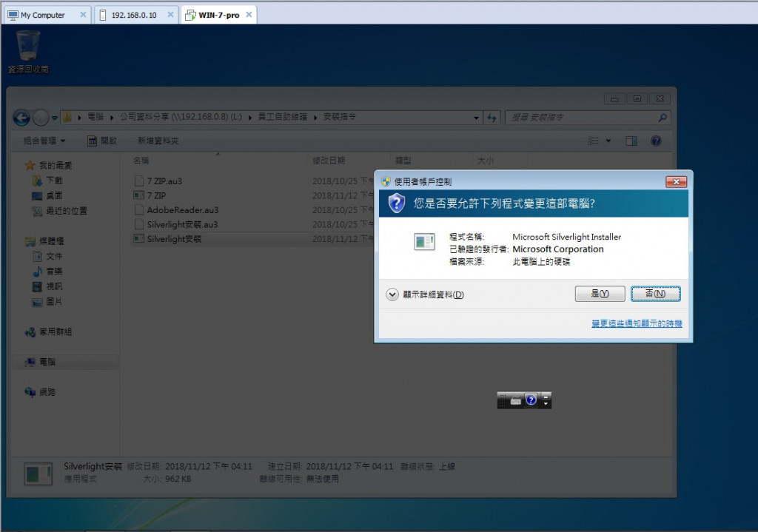Select 下載 in navigation pane
Screen dimensions: 758x532
point(47,181)
